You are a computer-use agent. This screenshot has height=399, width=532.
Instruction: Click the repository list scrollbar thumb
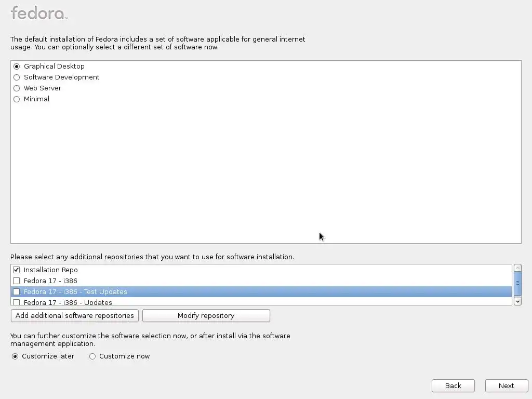click(x=517, y=283)
